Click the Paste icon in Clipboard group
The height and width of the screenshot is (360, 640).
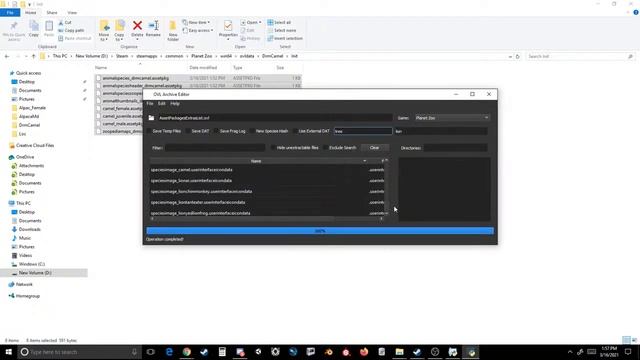49,26
